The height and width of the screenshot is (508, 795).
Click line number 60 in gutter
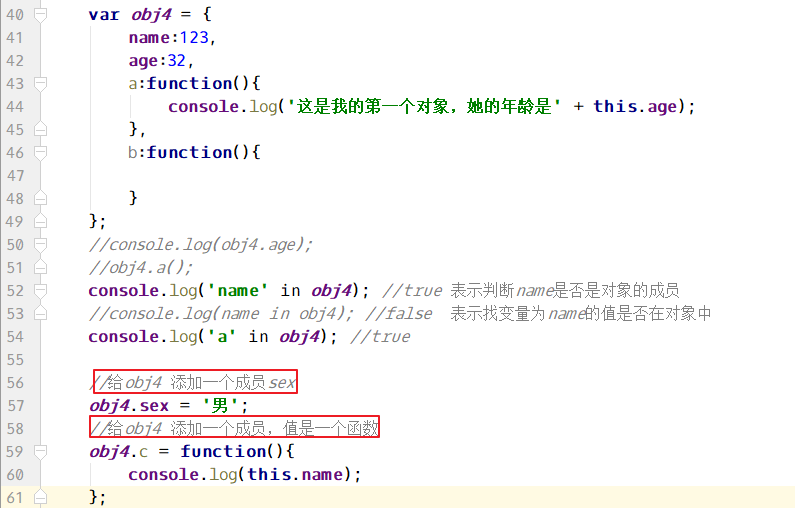coord(15,475)
